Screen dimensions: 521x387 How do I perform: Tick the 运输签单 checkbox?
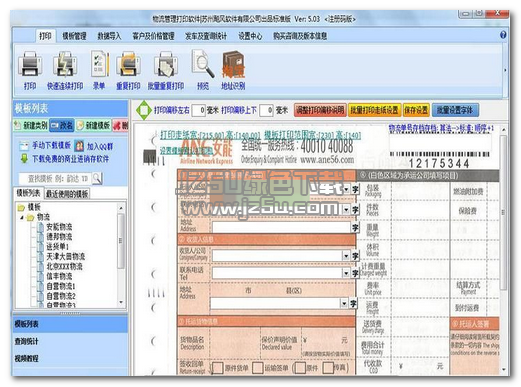[258, 368]
